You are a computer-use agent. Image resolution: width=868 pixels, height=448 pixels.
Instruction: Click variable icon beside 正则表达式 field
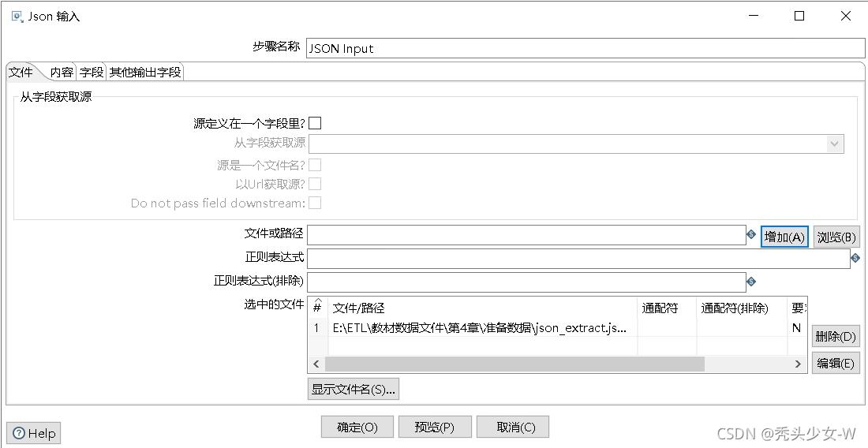click(x=855, y=258)
